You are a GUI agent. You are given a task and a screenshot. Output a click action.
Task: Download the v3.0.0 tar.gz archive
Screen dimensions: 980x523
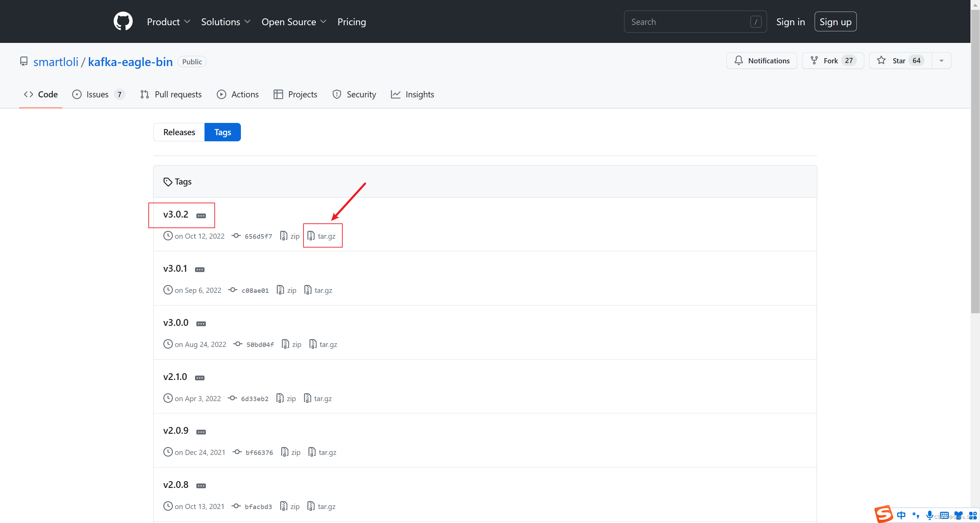coord(323,344)
